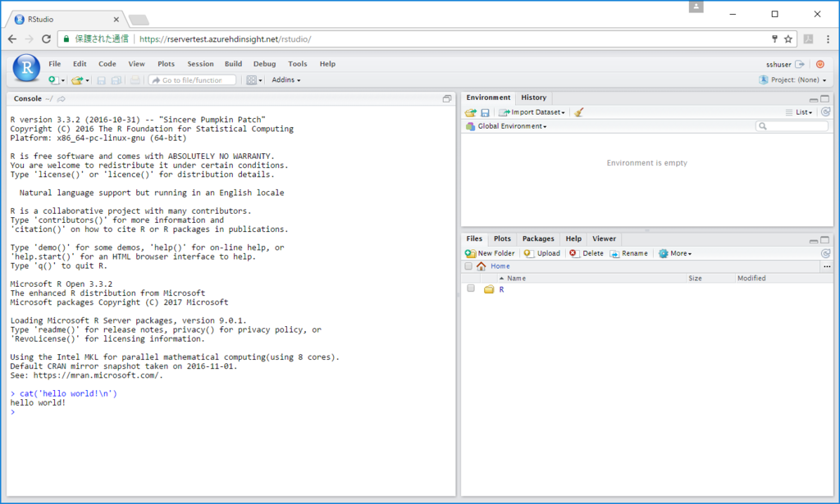Click the browser reload button
Image resolution: width=840 pixels, height=504 pixels.
[x=47, y=39]
